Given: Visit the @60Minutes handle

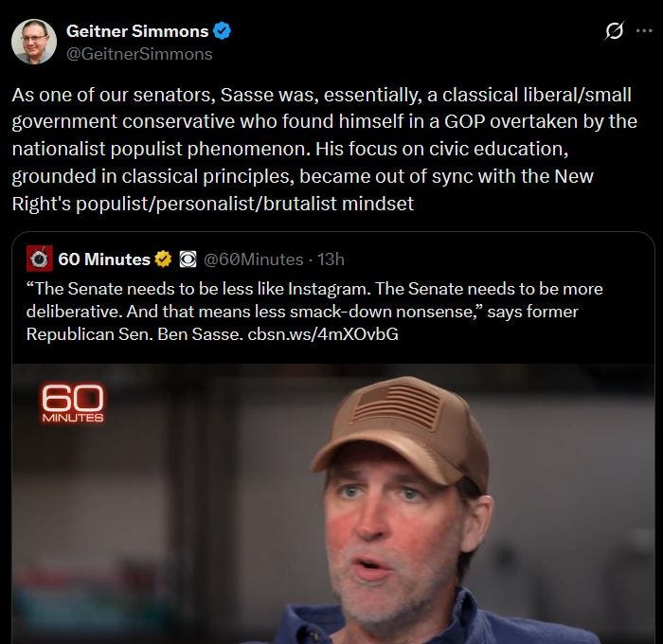Looking at the screenshot, I should pyautogui.click(x=254, y=259).
